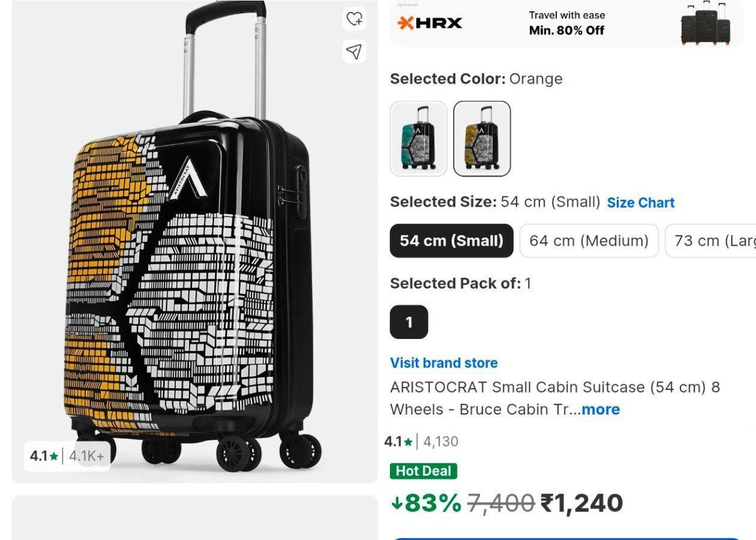Image resolution: width=756 pixels, height=540 pixels.
Task: Click the green star in image rating badge
Action: [54, 456]
